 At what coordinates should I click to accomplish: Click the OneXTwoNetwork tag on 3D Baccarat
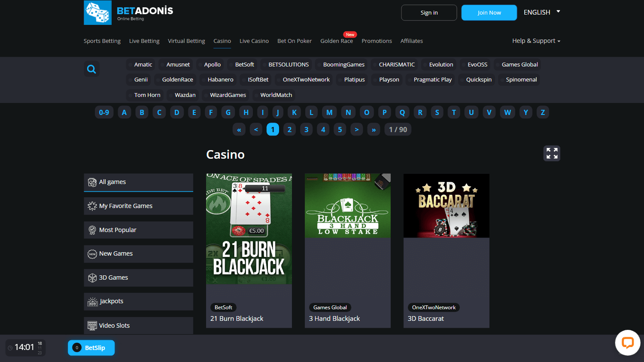pos(434,308)
